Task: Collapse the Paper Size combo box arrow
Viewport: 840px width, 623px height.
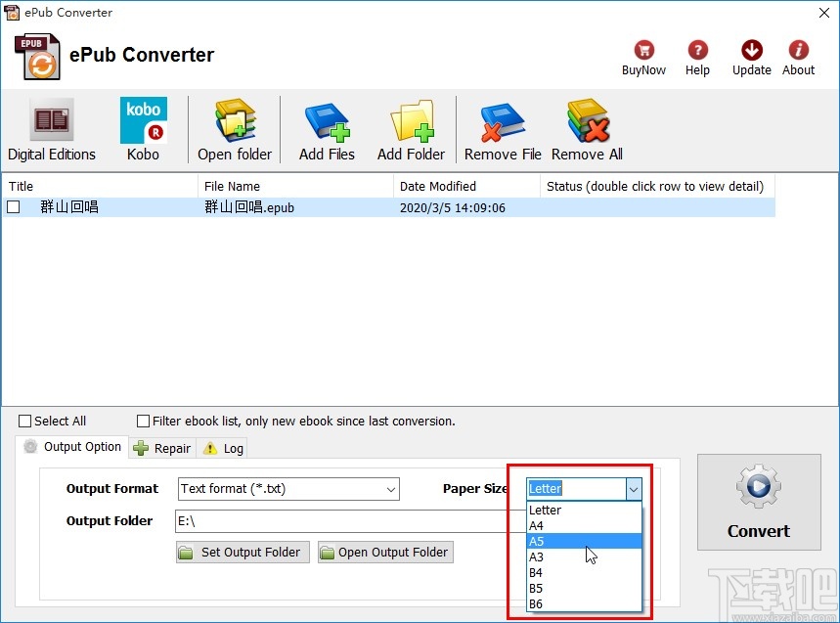Action: tap(634, 489)
